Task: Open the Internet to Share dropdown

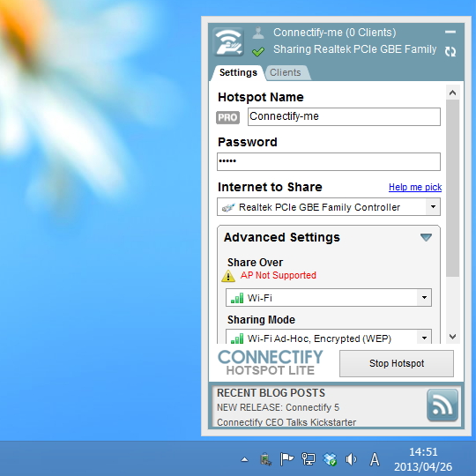Action: 329,207
